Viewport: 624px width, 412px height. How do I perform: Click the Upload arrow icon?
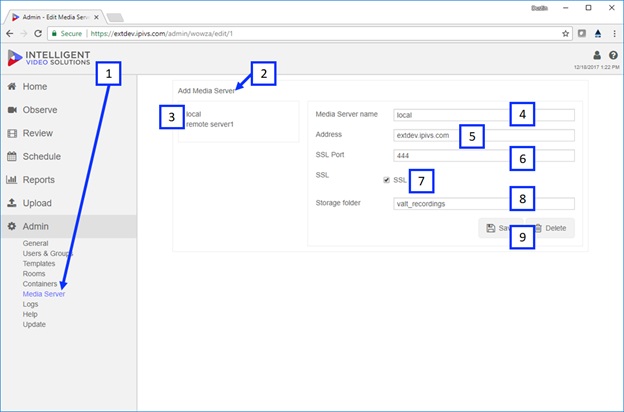(12, 203)
